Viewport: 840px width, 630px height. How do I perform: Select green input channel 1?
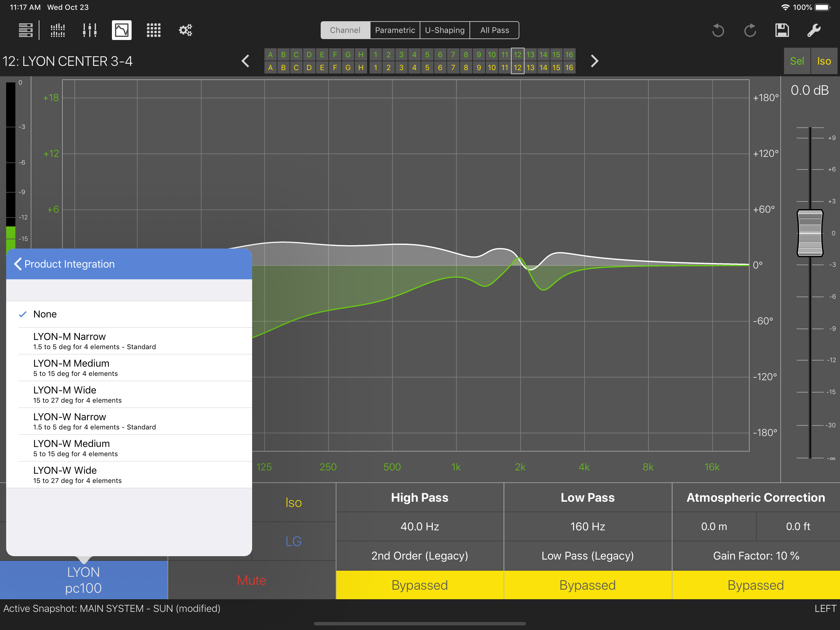click(375, 55)
